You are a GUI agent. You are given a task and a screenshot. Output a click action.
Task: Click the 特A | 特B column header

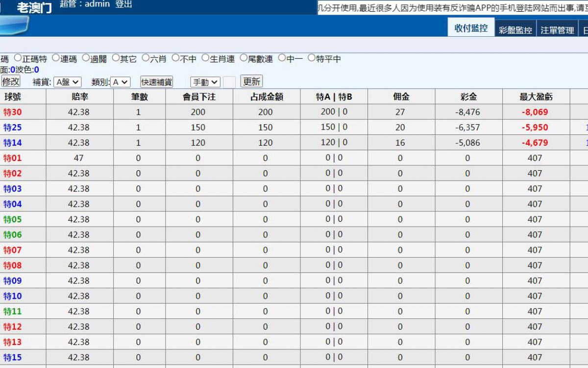334,97
